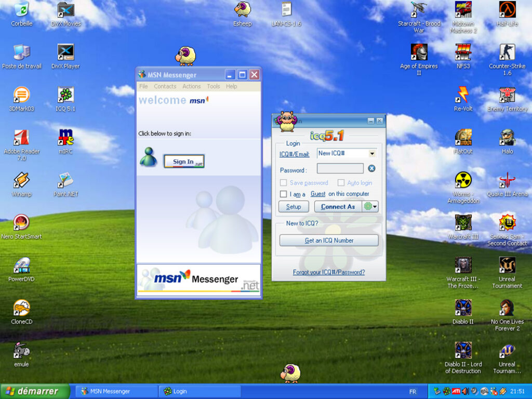532x399 pixels.
Task: Select the Adobe Reader 7.0 shortcut
Action: 22,144
